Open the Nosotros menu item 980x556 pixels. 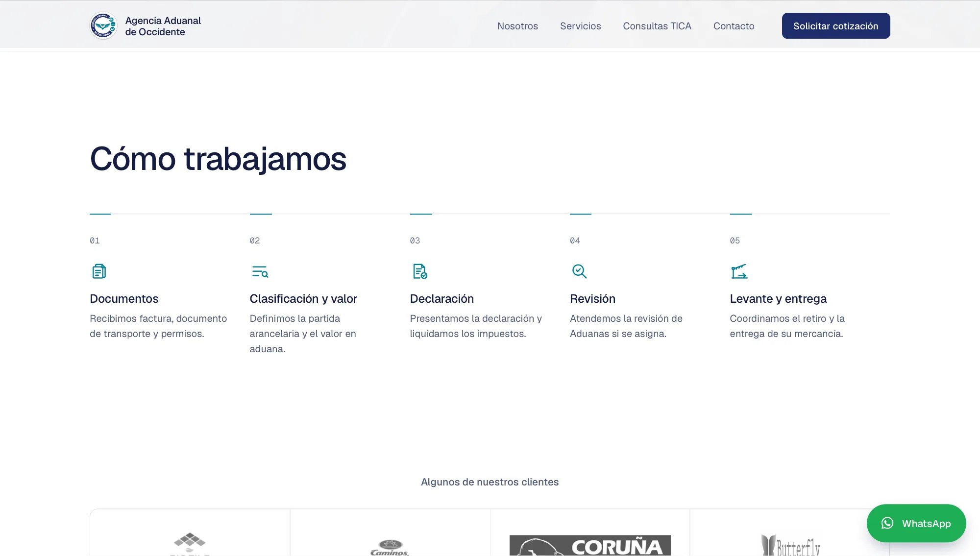tap(517, 26)
